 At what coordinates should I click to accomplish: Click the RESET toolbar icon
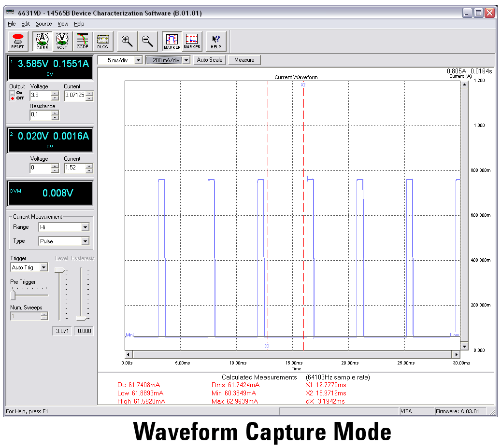(17, 41)
